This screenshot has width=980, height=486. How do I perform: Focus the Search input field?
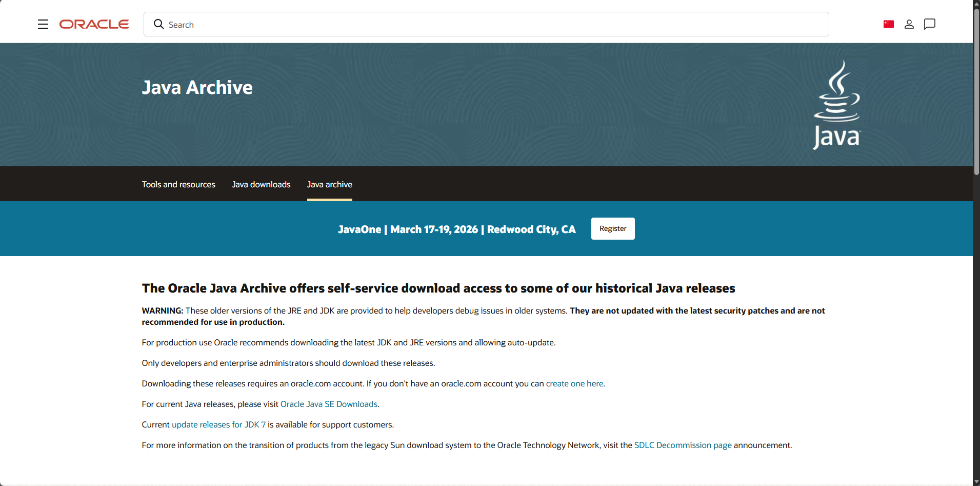point(486,24)
